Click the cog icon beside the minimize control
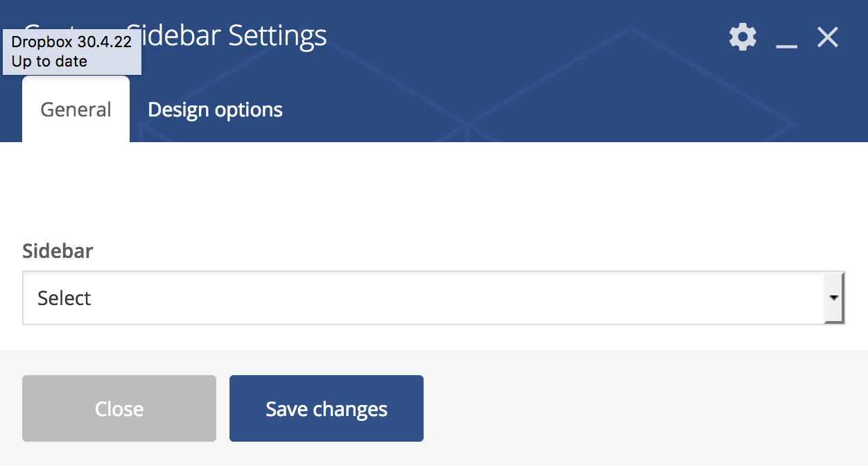 click(x=743, y=37)
